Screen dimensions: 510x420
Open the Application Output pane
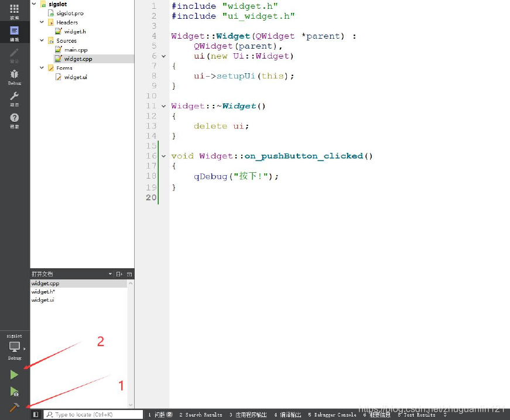pos(248,415)
